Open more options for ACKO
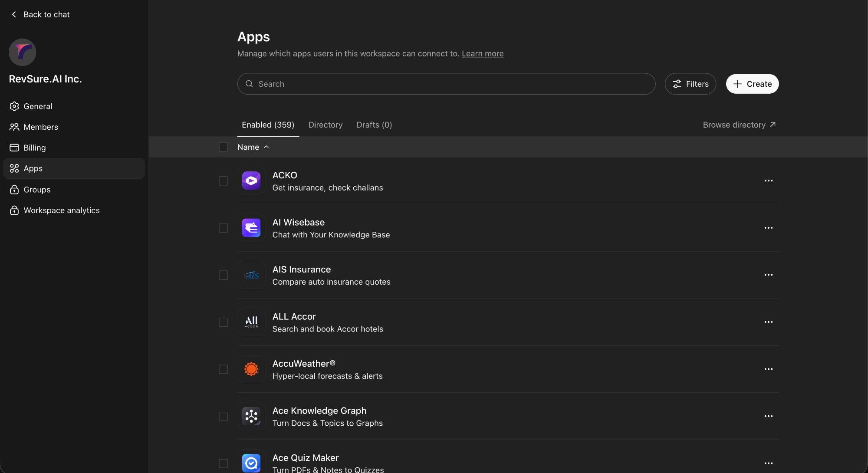This screenshot has width=868, height=473. 769,181
